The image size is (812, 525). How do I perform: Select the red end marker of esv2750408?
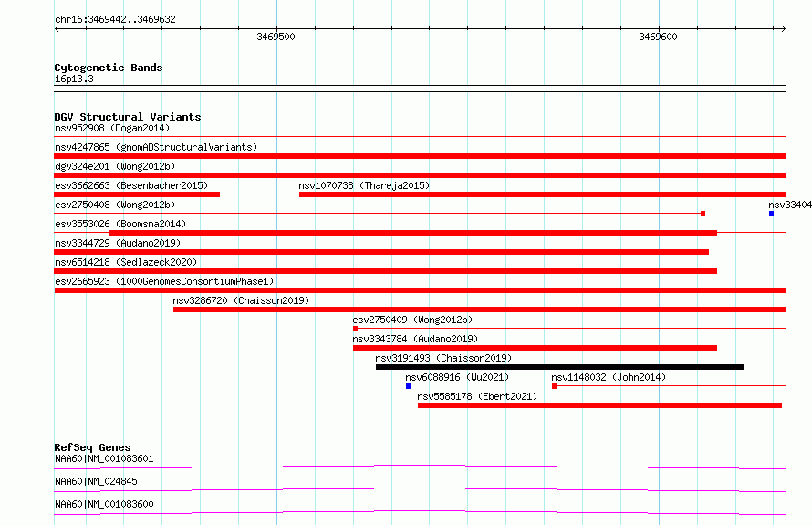(703, 214)
